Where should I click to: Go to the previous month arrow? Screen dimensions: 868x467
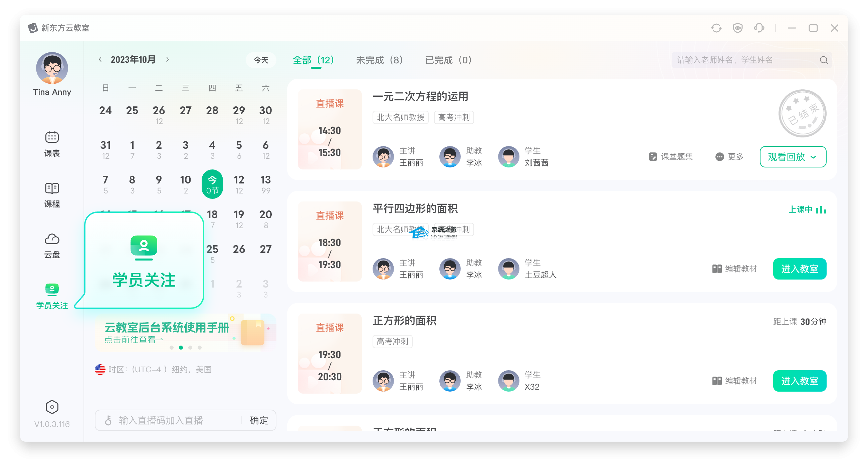[x=100, y=60]
